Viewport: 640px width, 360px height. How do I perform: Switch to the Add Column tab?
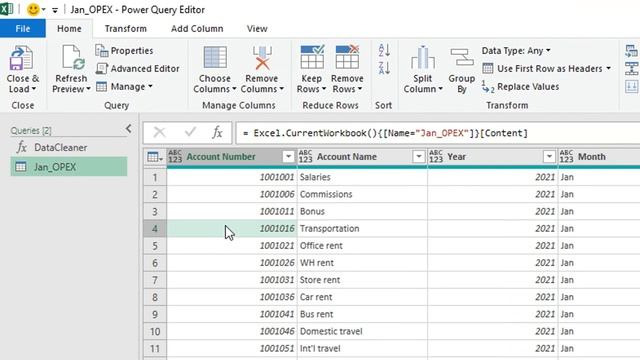click(197, 29)
